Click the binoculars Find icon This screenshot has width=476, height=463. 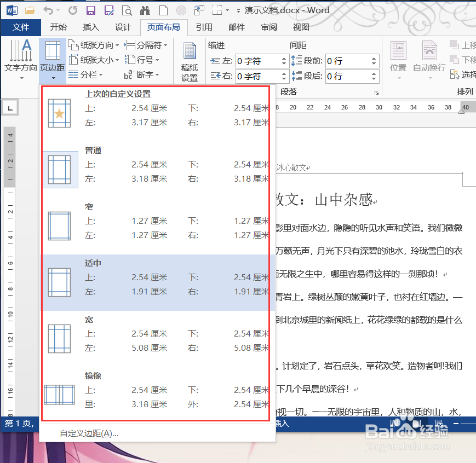click(x=145, y=10)
